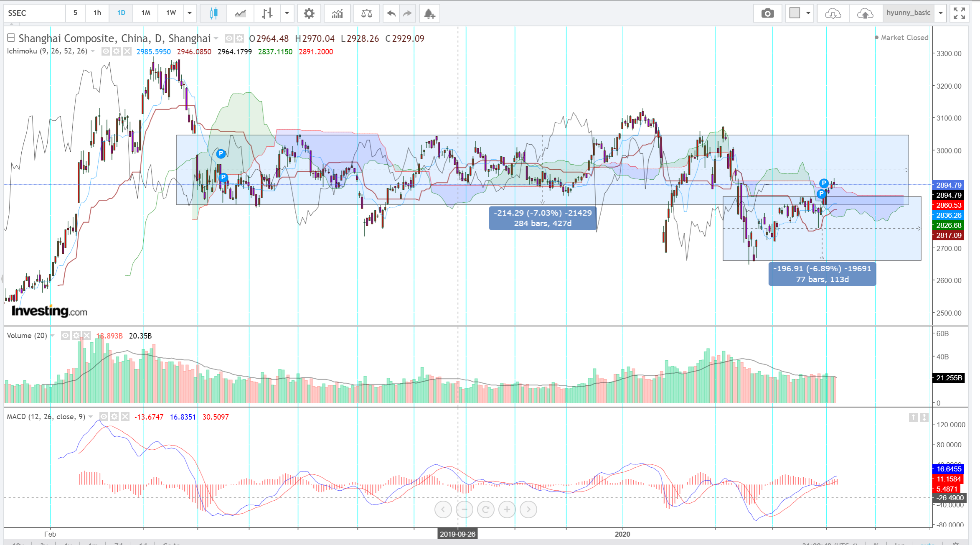Toggle MACD indicator visibility eye
The image size is (980, 545).
point(104,417)
